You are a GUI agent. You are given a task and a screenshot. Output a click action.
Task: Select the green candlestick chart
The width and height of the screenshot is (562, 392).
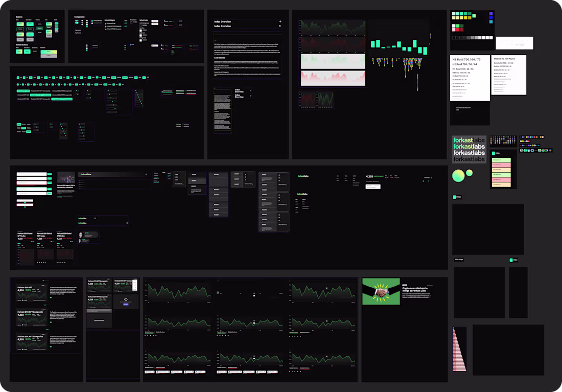[x=399, y=47]
